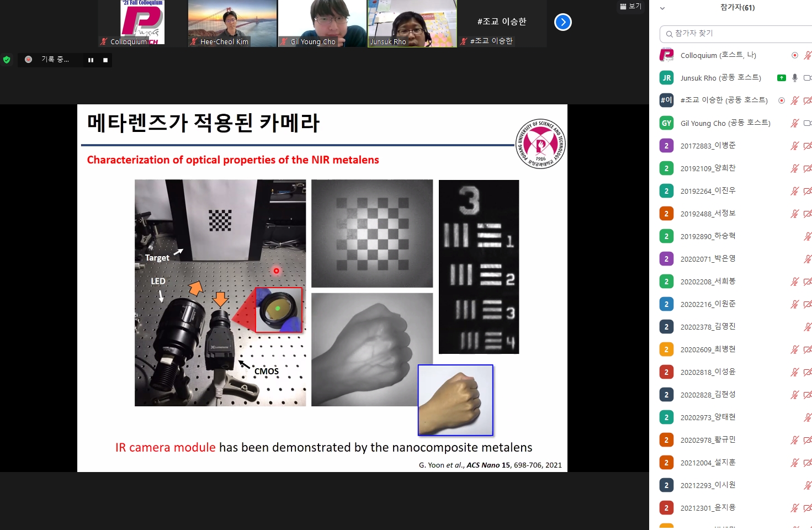Viewport: 812px width, 530px height.
Task: Click the JR avatar for Junsuk Rho
Action: [x=666, y=78]
